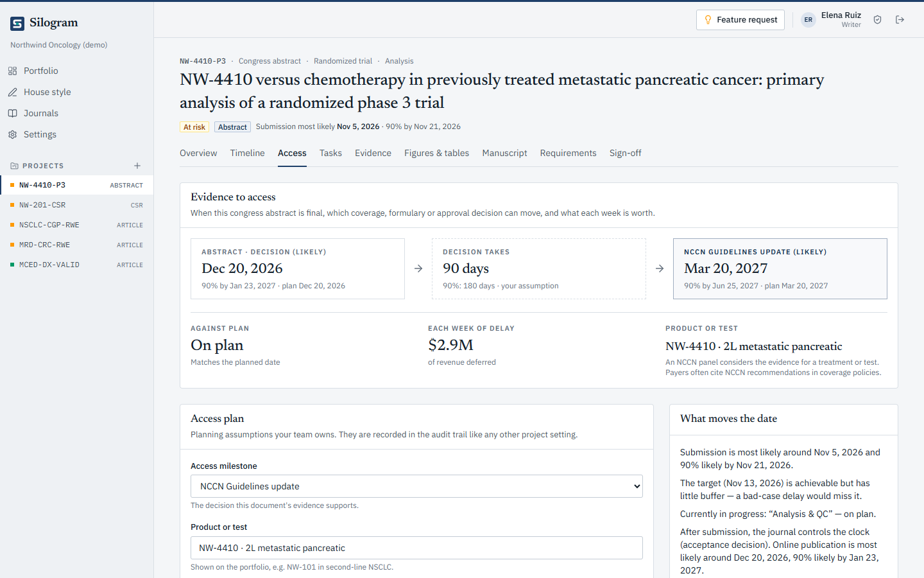
Task: Open Portfolio from the sidebar
Action: [76, 71]
